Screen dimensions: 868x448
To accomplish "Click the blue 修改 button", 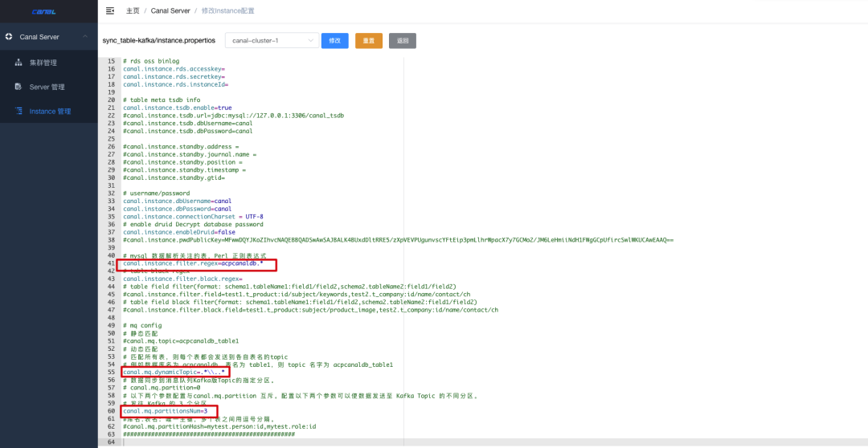I will point(335,41).
